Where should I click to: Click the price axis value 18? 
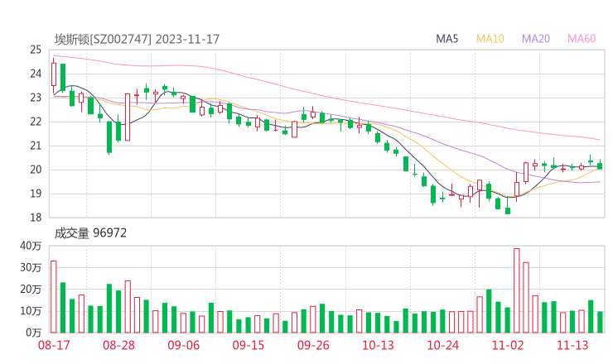[x=36, y=218]
